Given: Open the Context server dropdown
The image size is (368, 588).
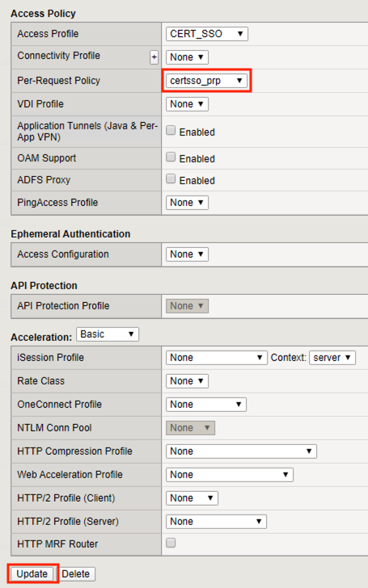Looking at the screenshot, I should pos(332,358).
